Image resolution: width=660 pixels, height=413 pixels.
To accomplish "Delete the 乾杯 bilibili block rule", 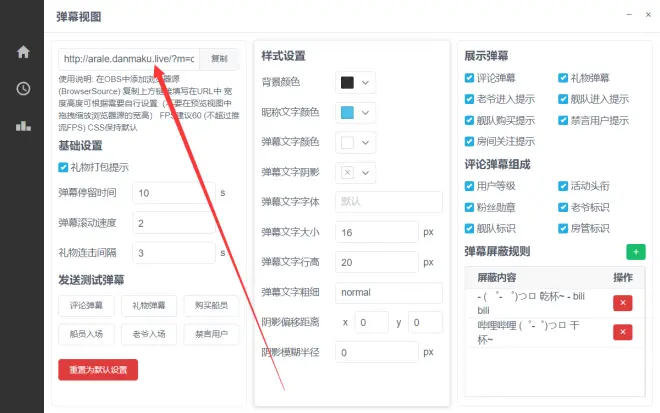I will coord(623,303).
